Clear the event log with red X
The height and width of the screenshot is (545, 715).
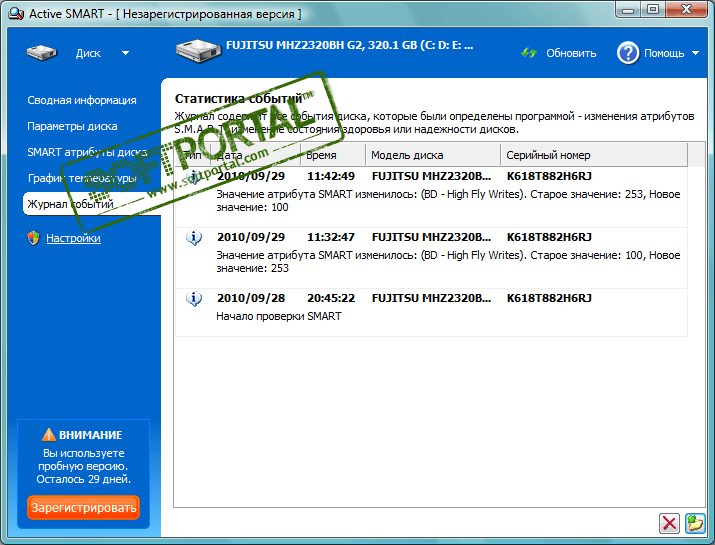coord(669,523)
